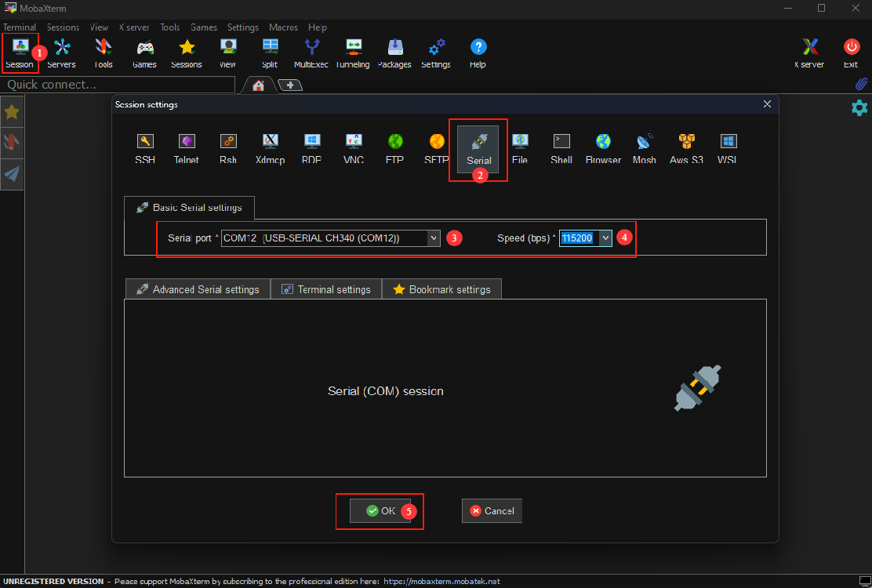The image size is (872, 588).
Task: Cancel the Session settings dialog
Action: 492,511
